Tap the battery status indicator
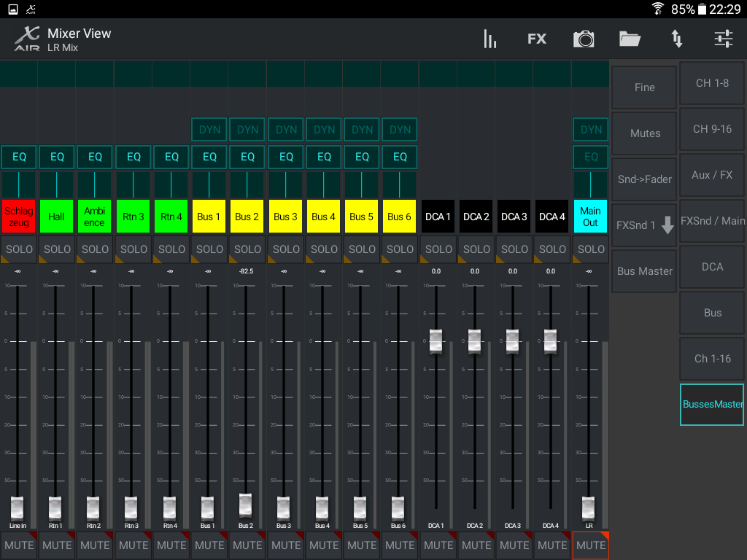Viewport: 747px width, 560px height. (x=688, y=9)
